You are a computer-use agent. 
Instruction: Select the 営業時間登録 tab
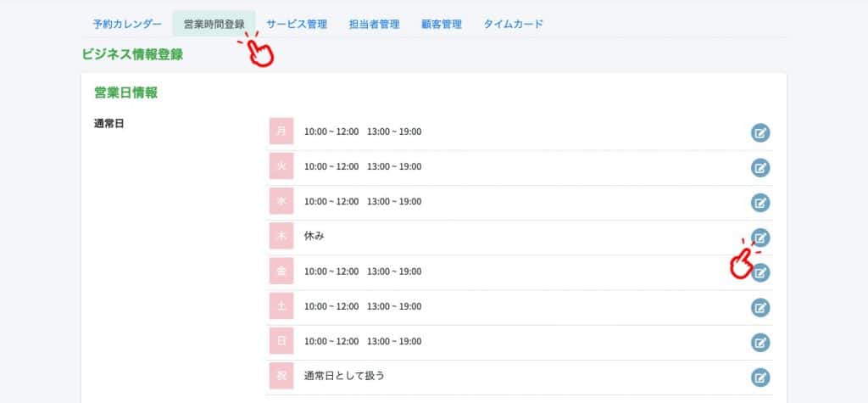214,24
